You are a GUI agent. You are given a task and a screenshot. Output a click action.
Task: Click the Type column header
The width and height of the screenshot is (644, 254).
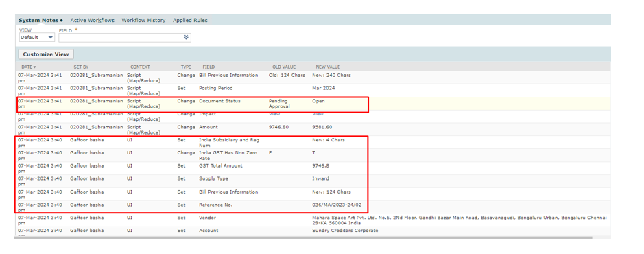point(186,67)
